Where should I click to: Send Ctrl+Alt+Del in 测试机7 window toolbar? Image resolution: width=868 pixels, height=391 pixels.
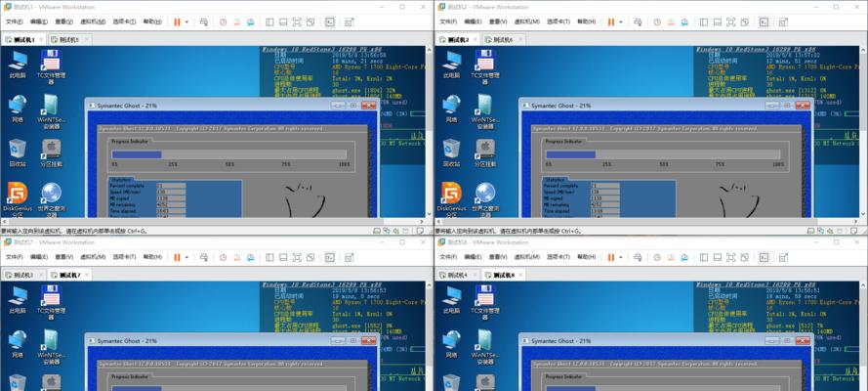(x=204, y=257)
